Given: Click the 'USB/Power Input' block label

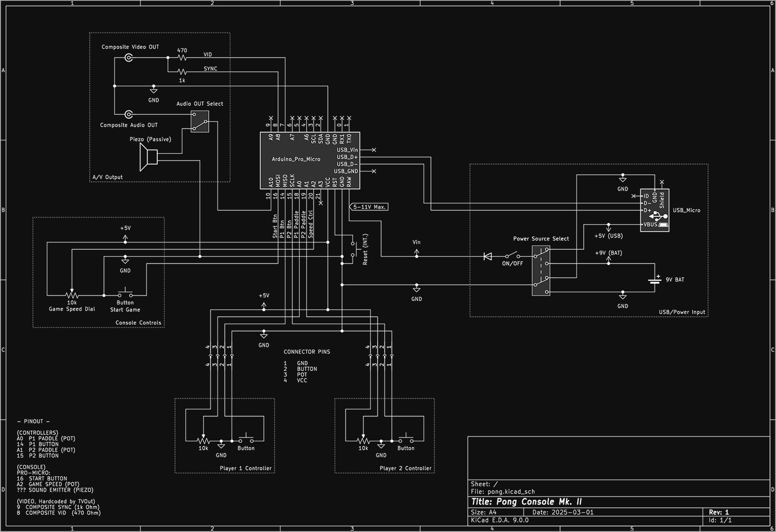Looking at the screenshot, I should (x=682, y=312).
